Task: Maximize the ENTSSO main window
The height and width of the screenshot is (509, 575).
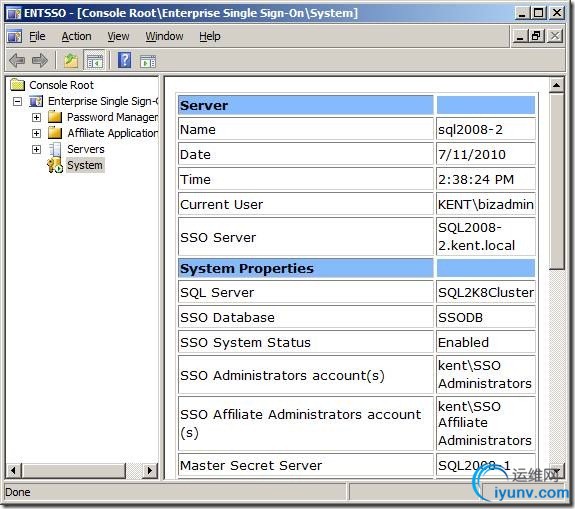Action: 539,13
